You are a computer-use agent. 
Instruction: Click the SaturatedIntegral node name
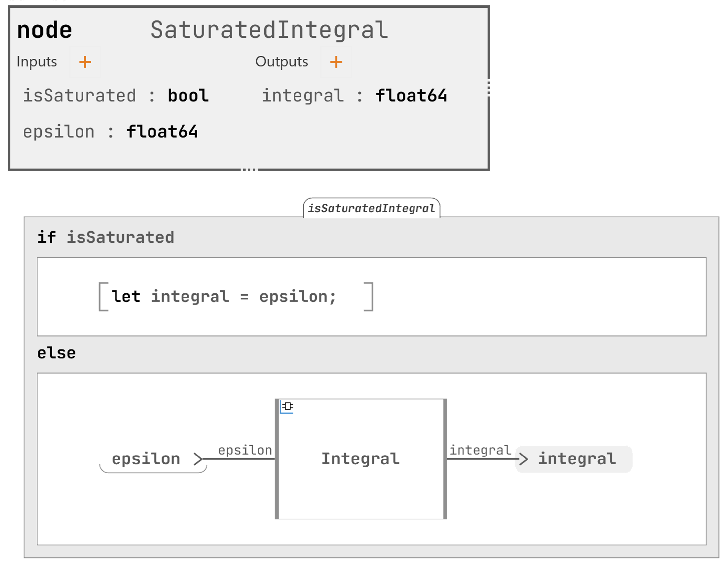[x=269, y=30]
